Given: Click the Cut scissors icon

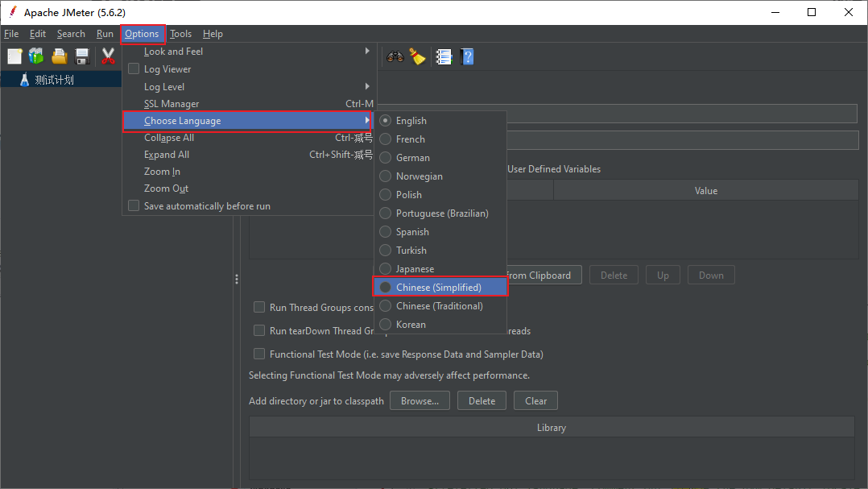Looking at the screenshot, I should coord(108,56).
